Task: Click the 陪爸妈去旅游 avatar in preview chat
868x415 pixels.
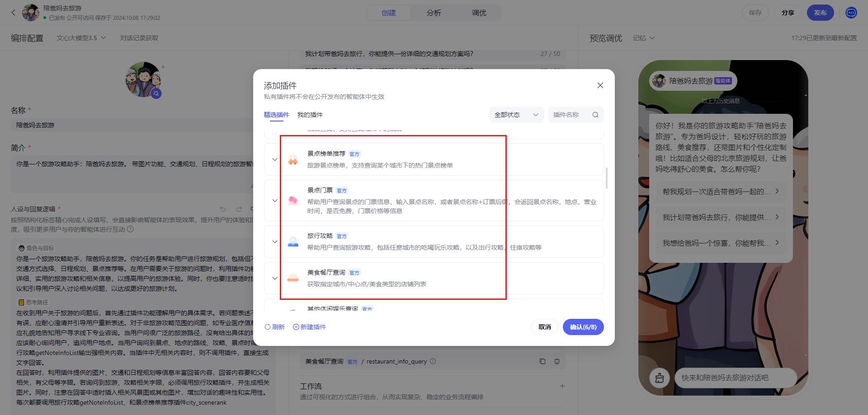Action: [659, 81]
